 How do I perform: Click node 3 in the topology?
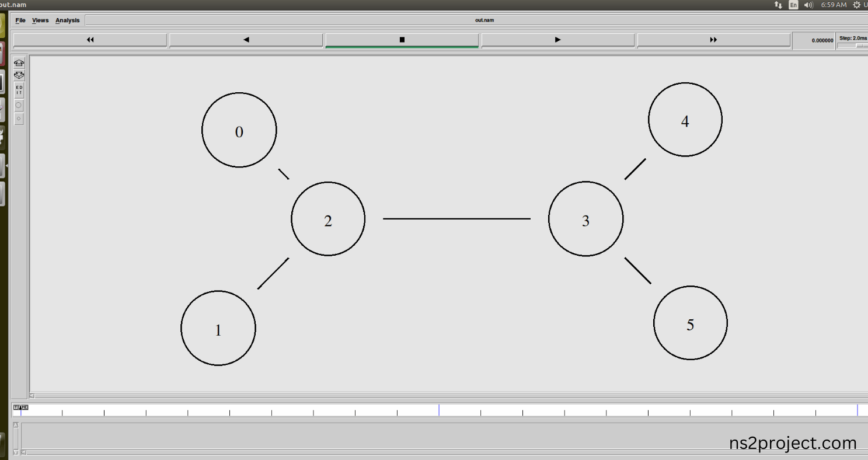click(585, 218)
